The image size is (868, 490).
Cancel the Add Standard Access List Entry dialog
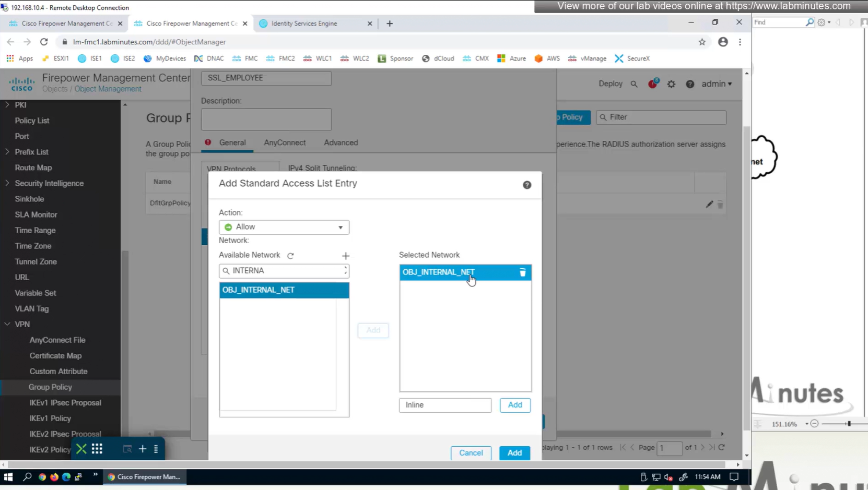[x=471, y=452]
